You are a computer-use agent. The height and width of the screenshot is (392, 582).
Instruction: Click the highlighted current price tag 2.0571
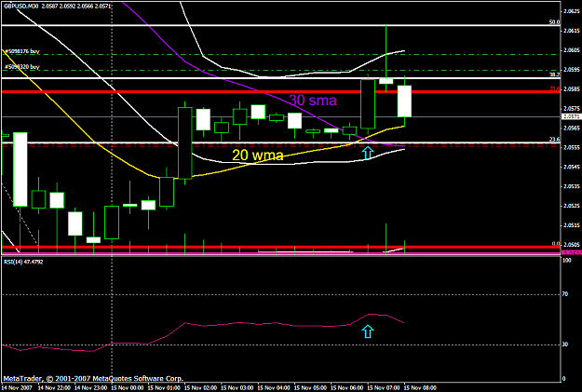pyautogui.click(x=571, y=116)
